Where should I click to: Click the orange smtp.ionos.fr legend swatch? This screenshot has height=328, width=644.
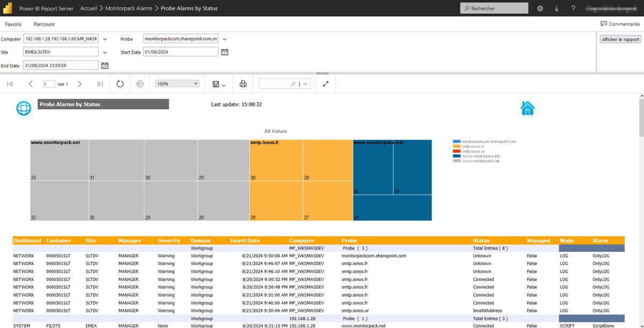(x=457, y=146)
